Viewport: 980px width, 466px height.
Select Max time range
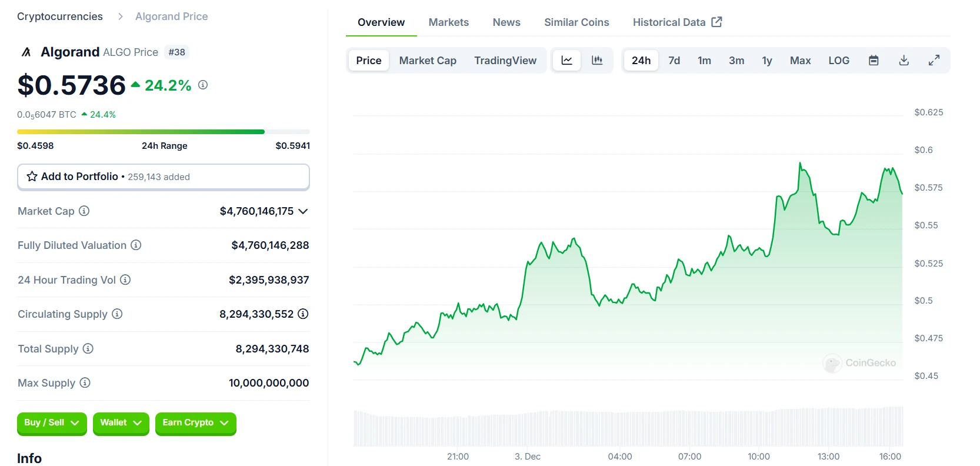[x=800, y=60]
